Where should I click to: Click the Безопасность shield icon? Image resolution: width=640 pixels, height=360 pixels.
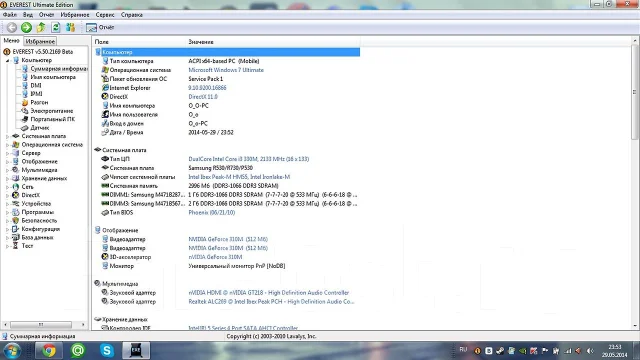16,220
